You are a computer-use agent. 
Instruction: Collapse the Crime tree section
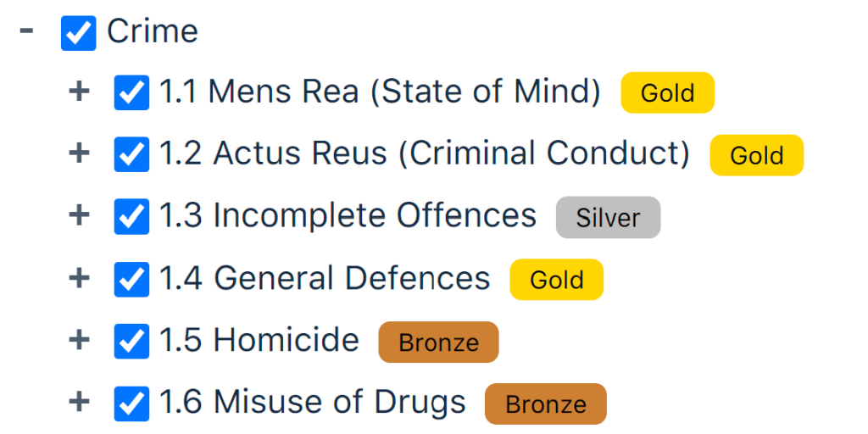(27, 31)
